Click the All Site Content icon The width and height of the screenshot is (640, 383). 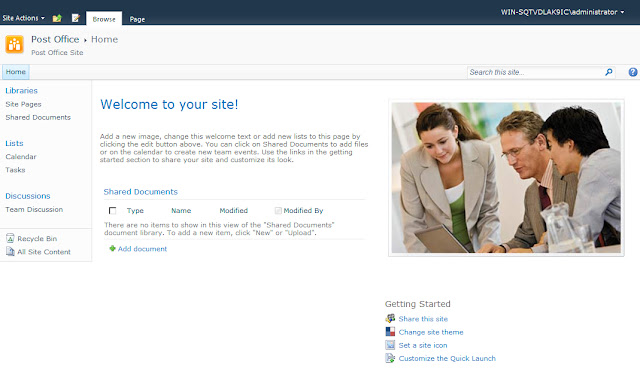pos(10,252)
